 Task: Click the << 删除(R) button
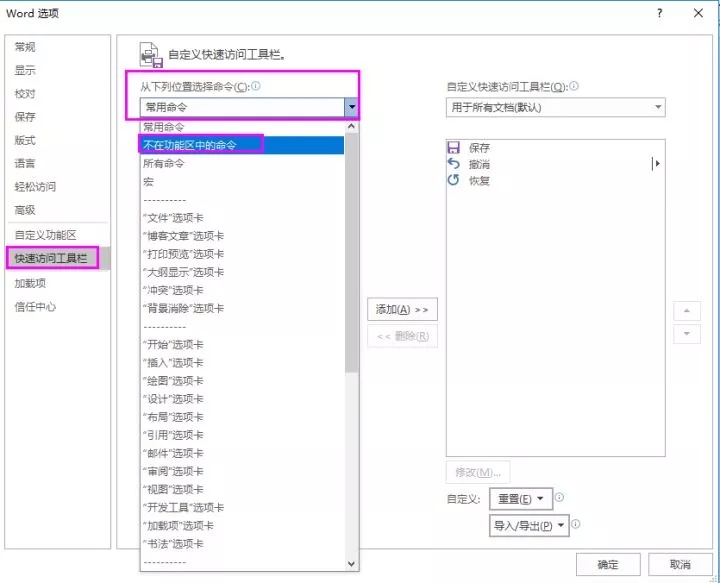coord(402,336)
